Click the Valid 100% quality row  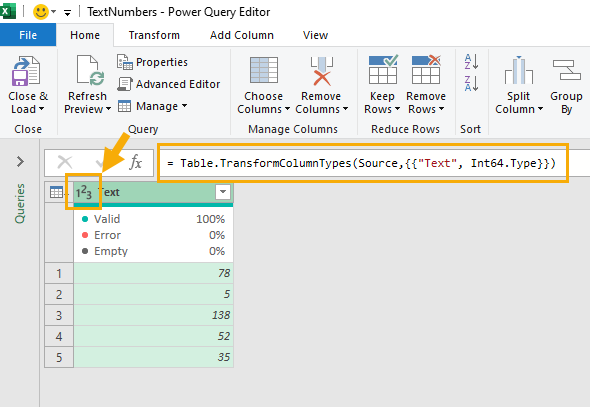pyautogui.click(x=154, y=219)
